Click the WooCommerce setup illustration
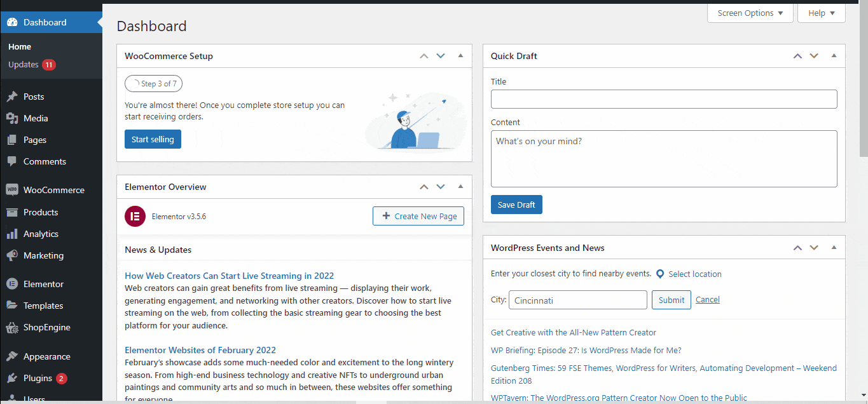Screen dimensions: 868x404 click(x=416, y=122)
